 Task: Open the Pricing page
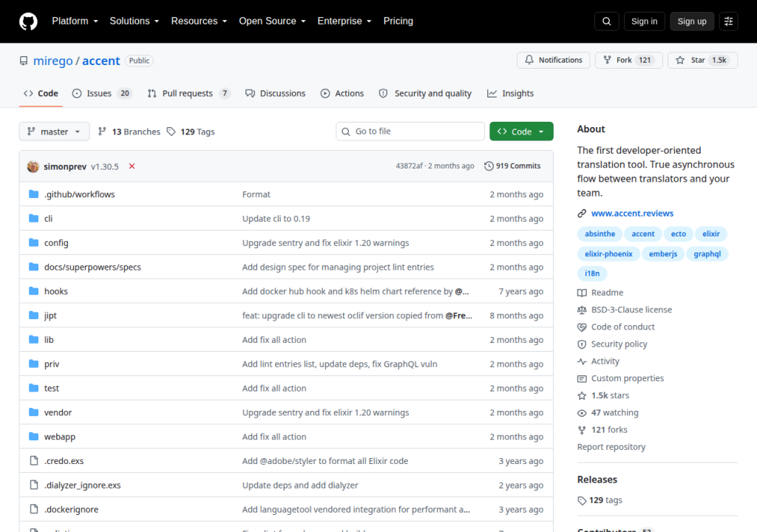[x=398, y=21]
